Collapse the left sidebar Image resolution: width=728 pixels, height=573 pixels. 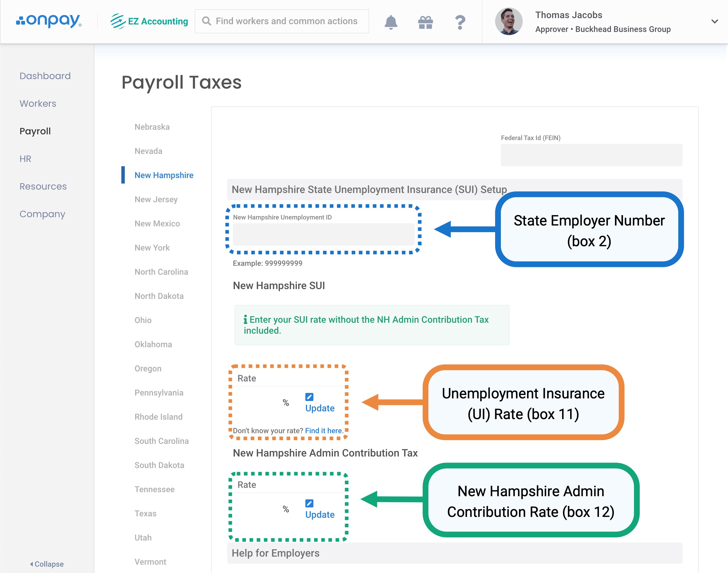[x=47, y=564]
